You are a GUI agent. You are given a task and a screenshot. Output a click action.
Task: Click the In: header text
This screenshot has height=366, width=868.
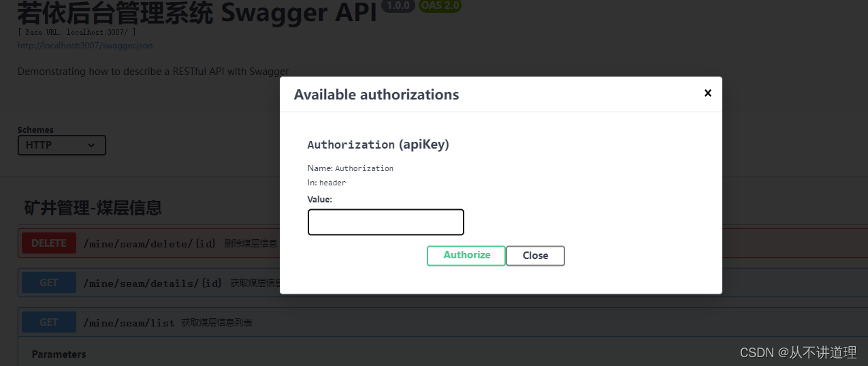point(327,183)
